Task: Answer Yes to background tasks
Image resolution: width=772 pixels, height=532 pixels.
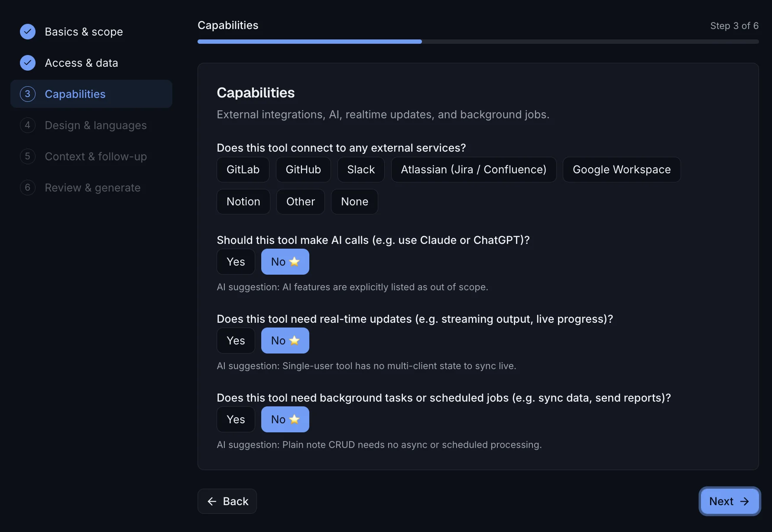Action: click(x=236, y=419)
